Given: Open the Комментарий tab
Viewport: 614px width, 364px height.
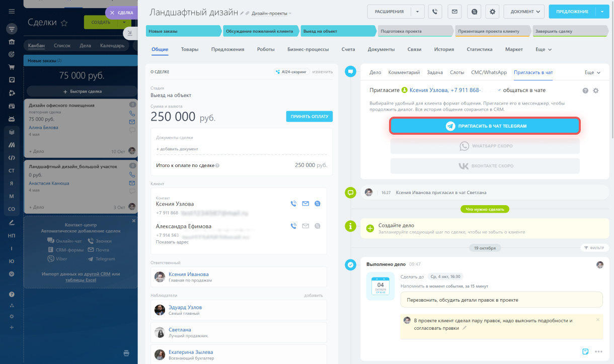Looking at the screenshot, I should tap(404, 72).
